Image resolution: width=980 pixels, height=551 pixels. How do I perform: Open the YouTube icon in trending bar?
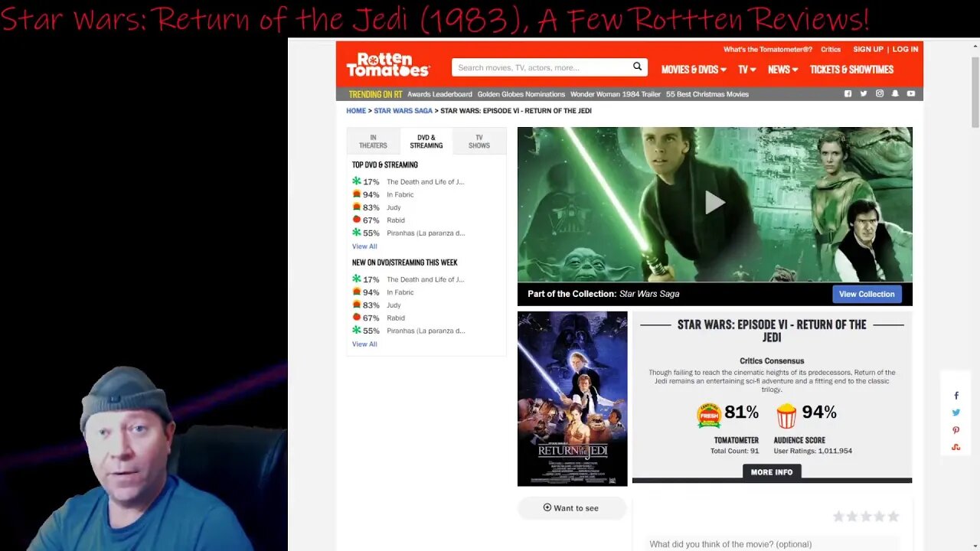911,93
